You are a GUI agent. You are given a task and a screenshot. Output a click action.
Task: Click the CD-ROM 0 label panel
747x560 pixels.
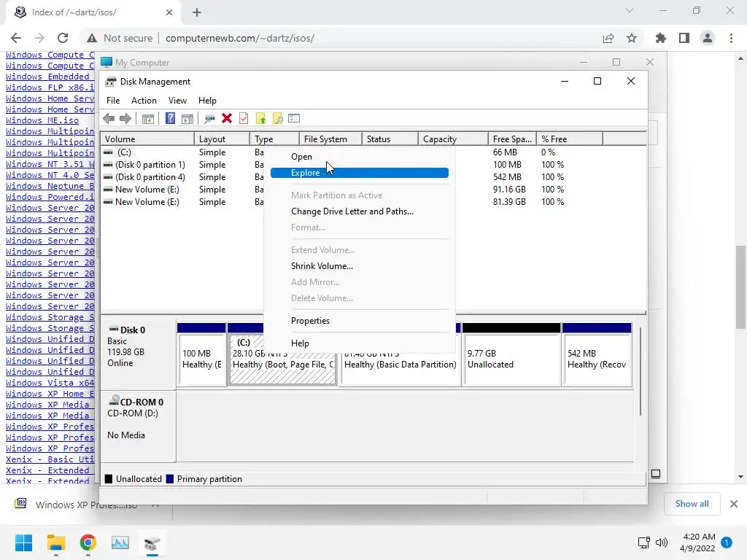coord(138,426)
